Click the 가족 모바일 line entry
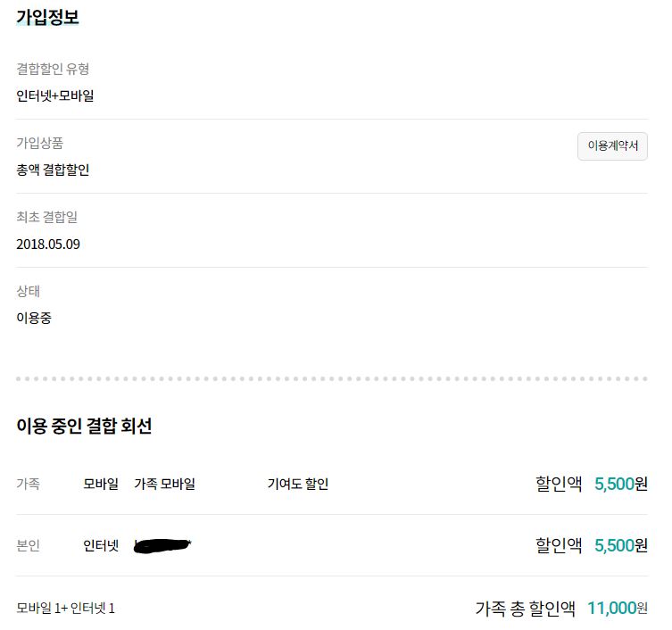The height and width of the screenshot is (630, 672). 164,485
